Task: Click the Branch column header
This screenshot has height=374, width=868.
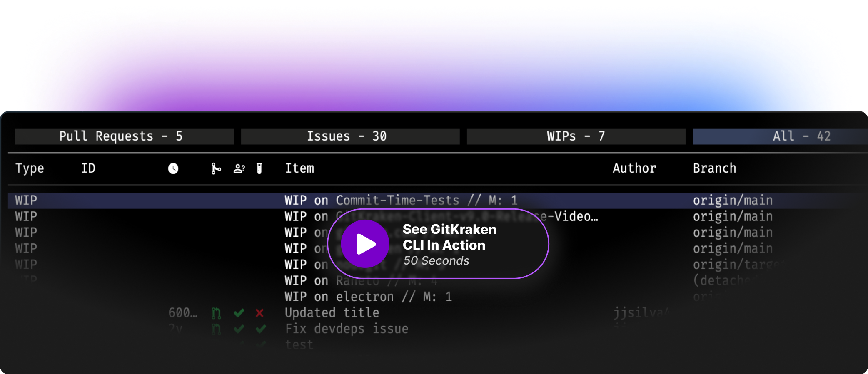Action: click(x=715, y=168)
